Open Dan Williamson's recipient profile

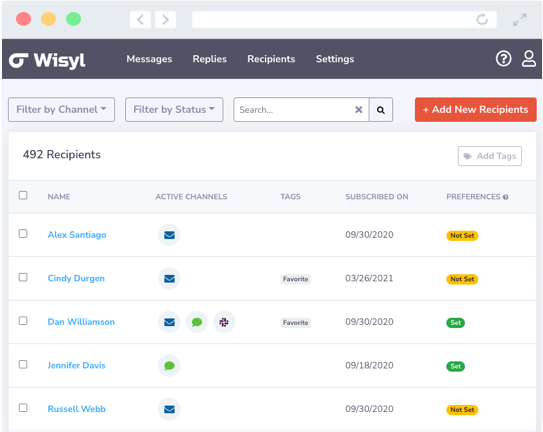click(81, 322)
